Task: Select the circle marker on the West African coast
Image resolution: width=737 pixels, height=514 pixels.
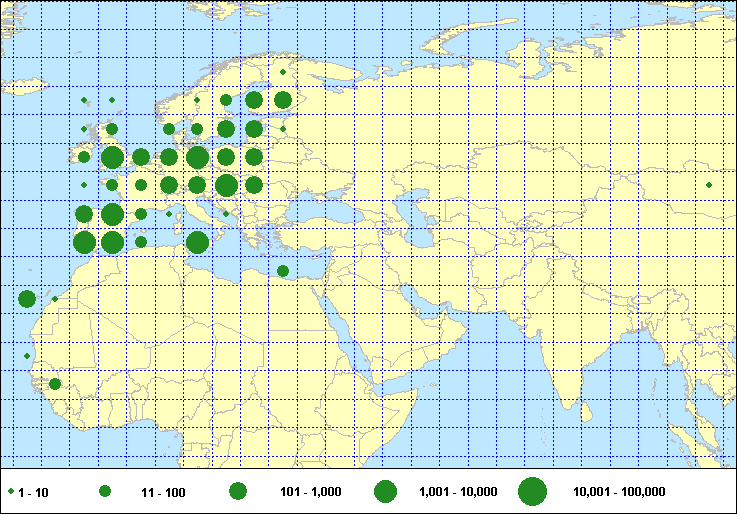Action: point(55,384)
